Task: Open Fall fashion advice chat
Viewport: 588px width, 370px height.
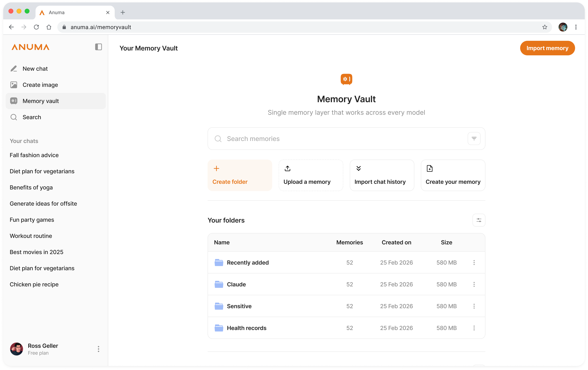Action: (34, 155)
